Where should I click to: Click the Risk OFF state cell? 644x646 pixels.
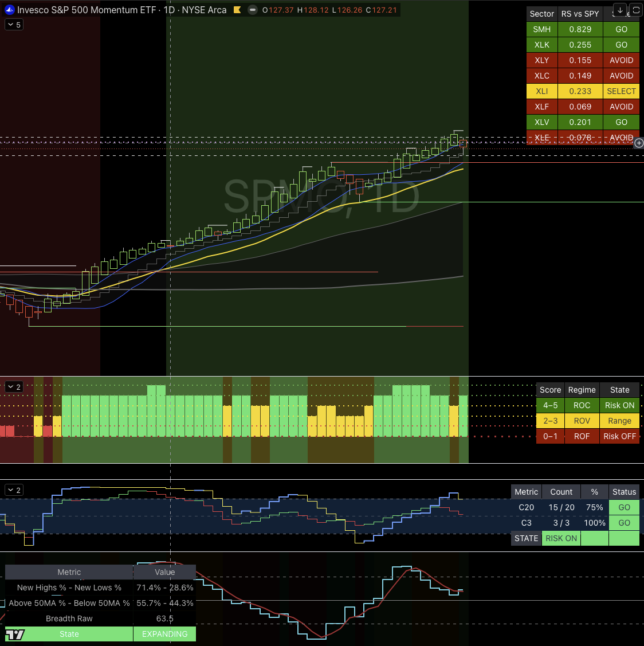tap(620, 436)
